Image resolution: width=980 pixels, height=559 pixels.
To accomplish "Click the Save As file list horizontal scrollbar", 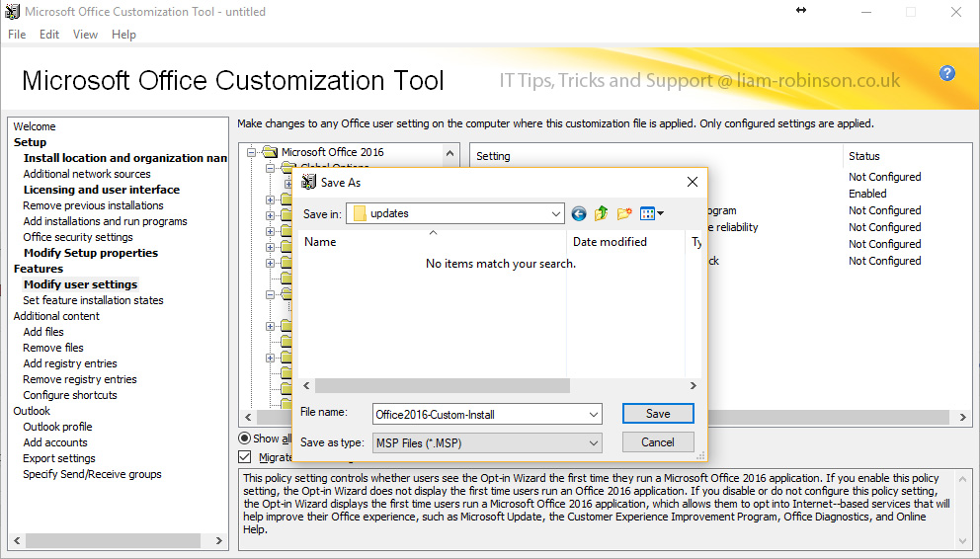I will [442, 385].
